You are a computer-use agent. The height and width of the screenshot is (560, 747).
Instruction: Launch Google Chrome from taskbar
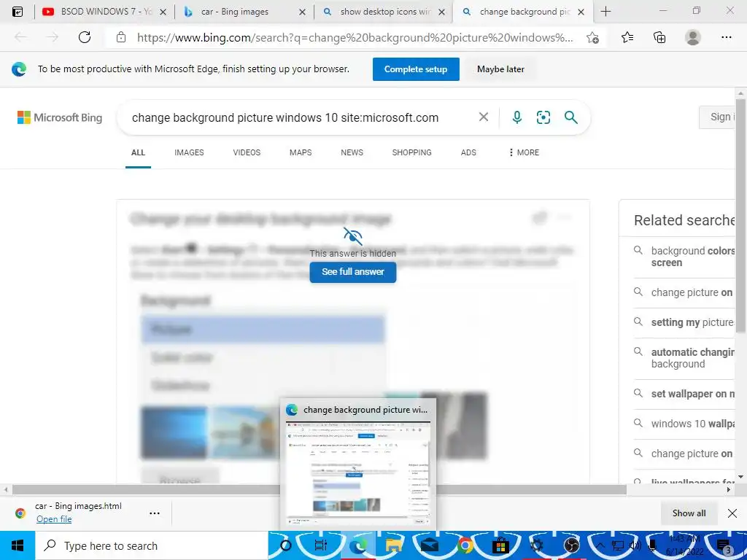click(465, 545)
